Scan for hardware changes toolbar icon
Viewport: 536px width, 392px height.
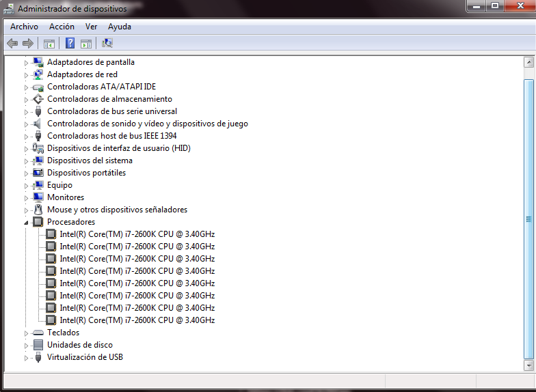(x=107, y=43)
